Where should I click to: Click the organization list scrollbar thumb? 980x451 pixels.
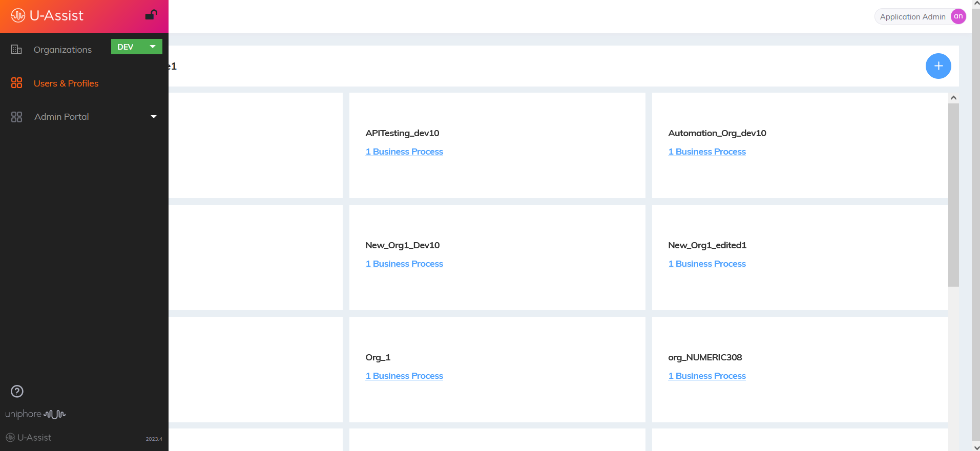(953, 195)
